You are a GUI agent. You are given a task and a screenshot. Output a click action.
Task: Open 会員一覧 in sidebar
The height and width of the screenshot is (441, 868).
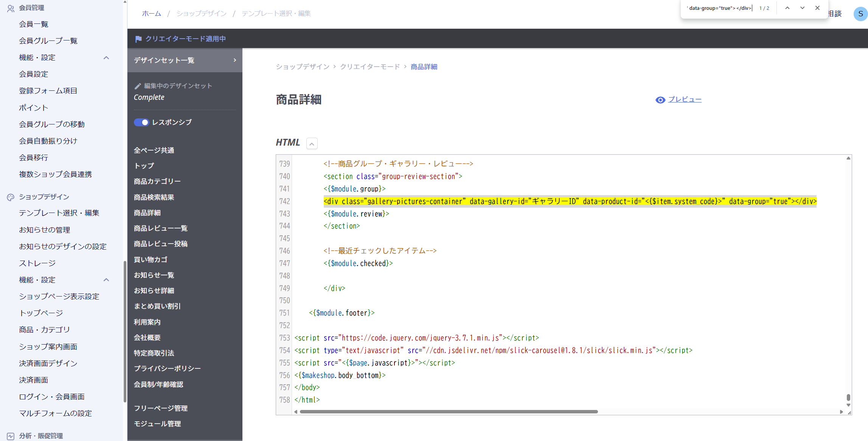[x=34, y=24]
